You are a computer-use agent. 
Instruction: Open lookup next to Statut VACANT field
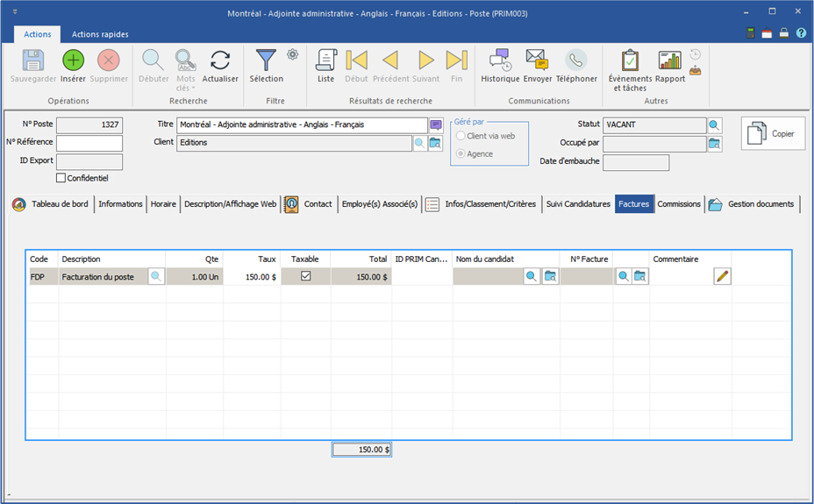click(x=714, y=125)
